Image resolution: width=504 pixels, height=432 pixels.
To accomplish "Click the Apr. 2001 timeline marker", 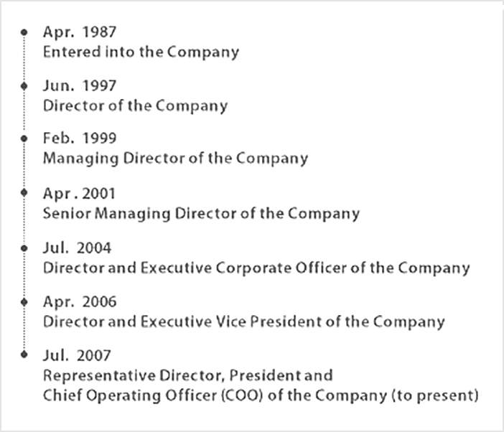I will coord(24,192).
